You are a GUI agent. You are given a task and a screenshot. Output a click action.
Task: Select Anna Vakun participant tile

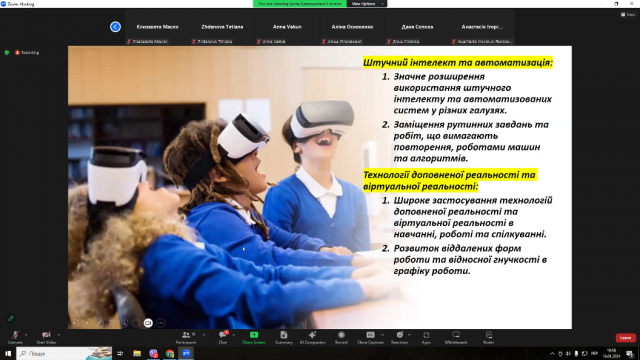287,27
